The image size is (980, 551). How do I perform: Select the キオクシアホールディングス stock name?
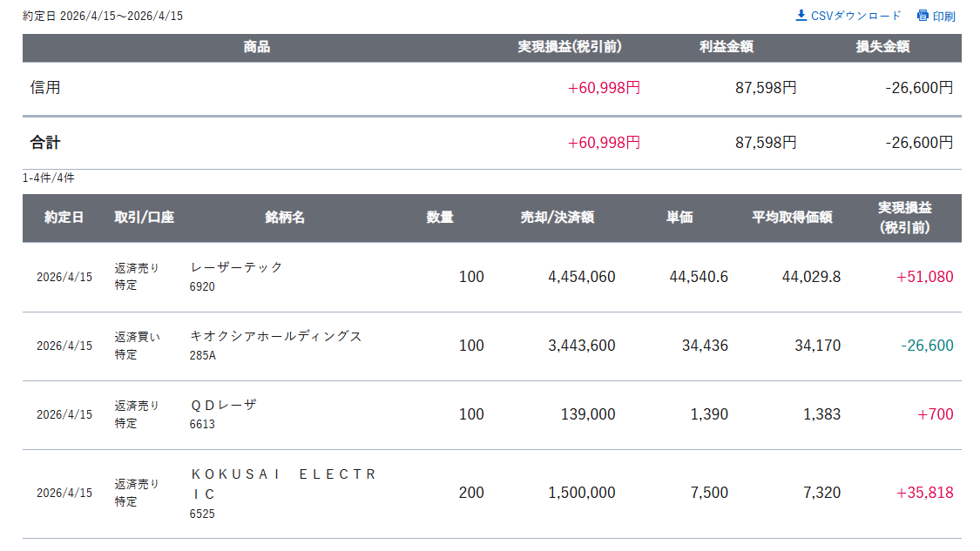[x=276, y=336]
